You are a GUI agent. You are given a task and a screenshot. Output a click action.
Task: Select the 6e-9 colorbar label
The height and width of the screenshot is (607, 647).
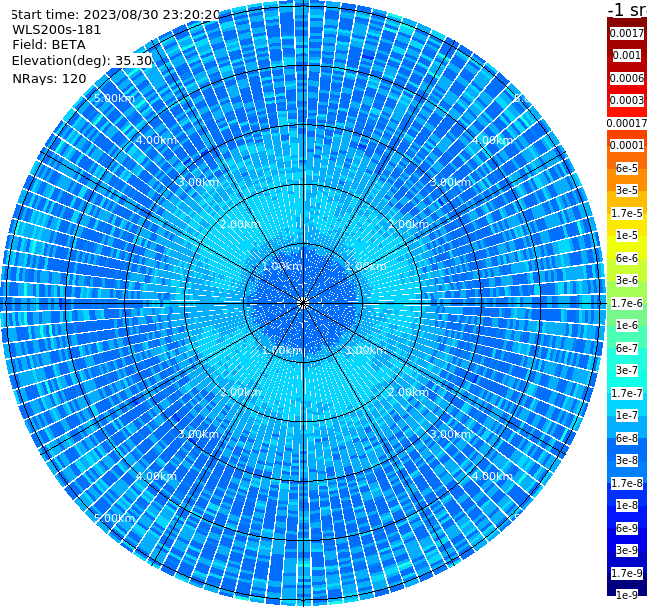click(x=627, y=528)
